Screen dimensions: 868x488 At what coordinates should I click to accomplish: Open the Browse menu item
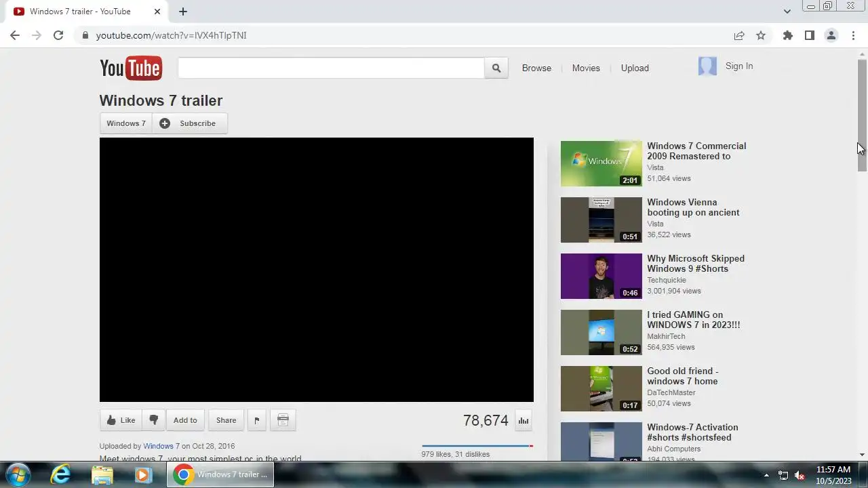pyautogui.click(x=536, y=68)
